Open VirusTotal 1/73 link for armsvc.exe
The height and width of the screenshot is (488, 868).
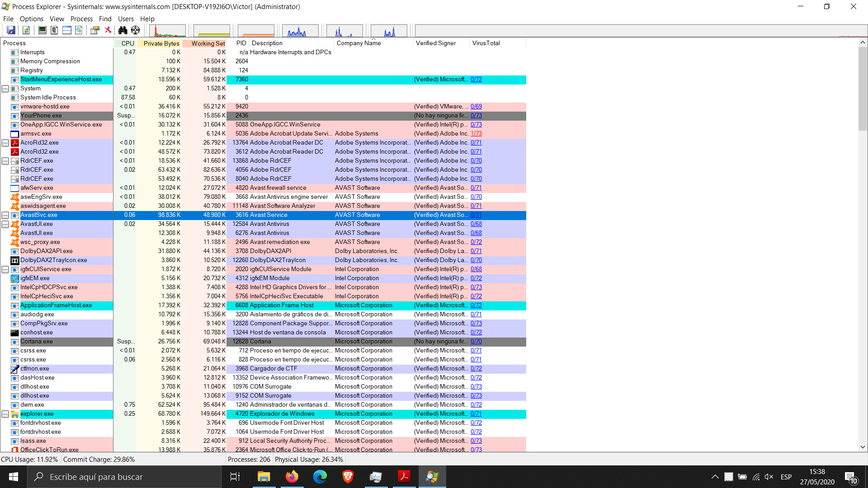(476, 134)
